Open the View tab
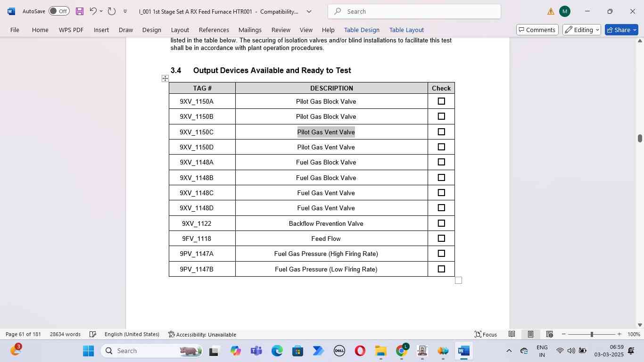The height and width of the screenshot is (362, 644). (x=306, y=30)
